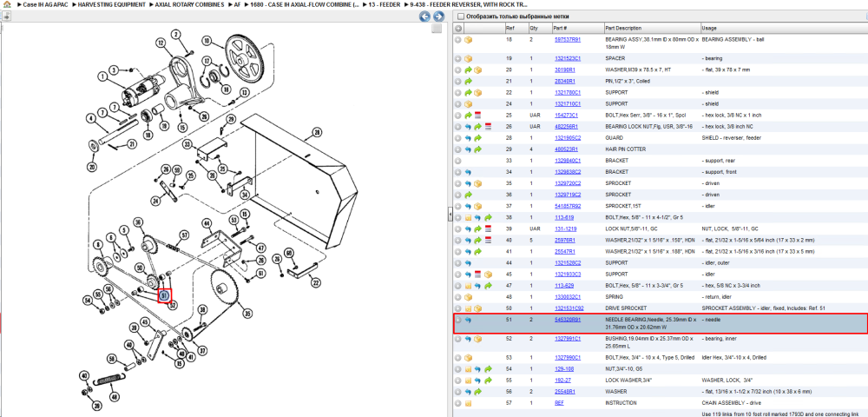Click green arrow icon for Ref 36 sprocket

(469, 195)
